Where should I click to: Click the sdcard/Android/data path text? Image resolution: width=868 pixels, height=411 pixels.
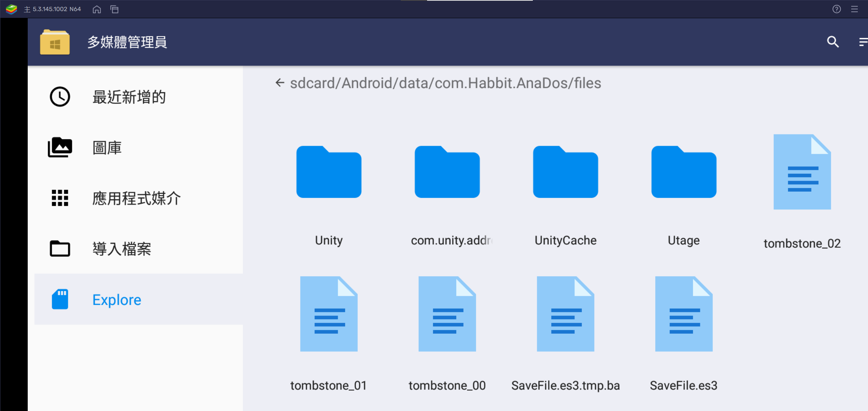point(446,83)
